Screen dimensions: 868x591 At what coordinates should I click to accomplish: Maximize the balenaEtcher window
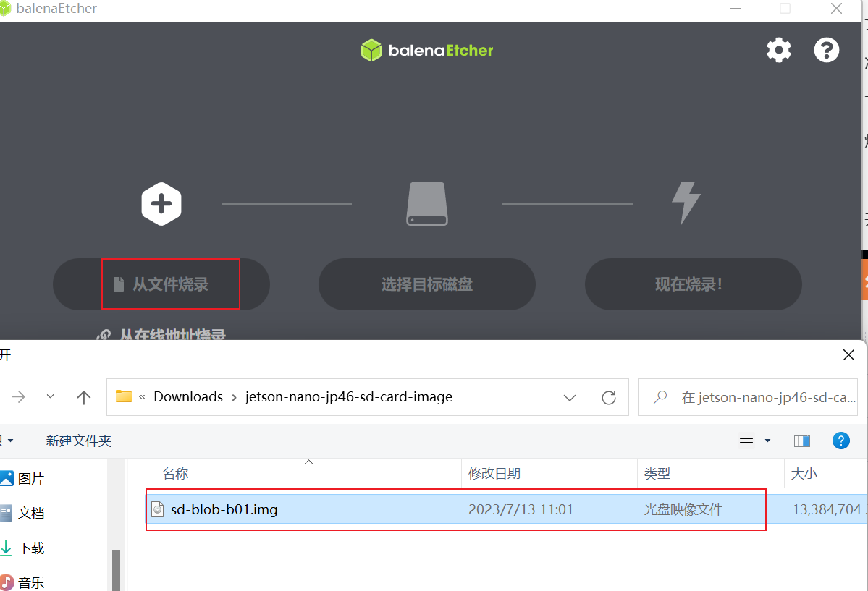[785, 8]
